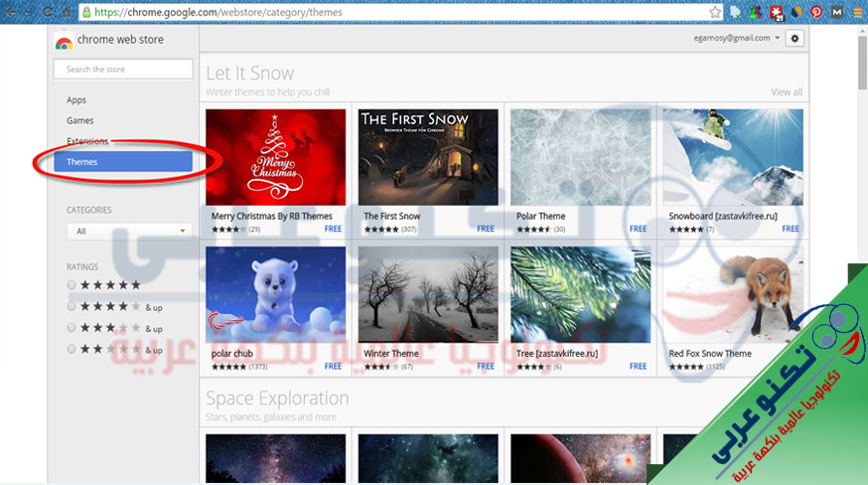The image size is (868, 485).
Task: Click the scrollbar up arrow
Action: pos(862,30)
